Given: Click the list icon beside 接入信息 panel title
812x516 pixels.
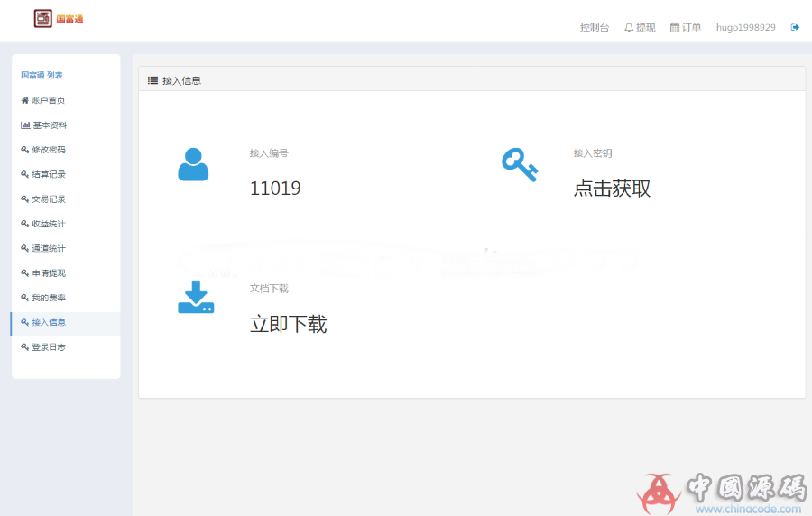Looking at the screenshot, I should 152,80.
